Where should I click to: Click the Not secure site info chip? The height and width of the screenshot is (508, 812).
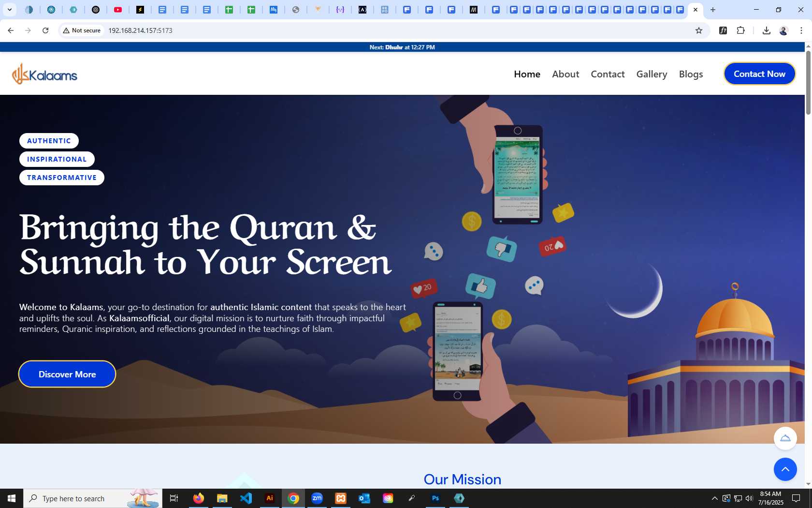[x=82, y=30]
